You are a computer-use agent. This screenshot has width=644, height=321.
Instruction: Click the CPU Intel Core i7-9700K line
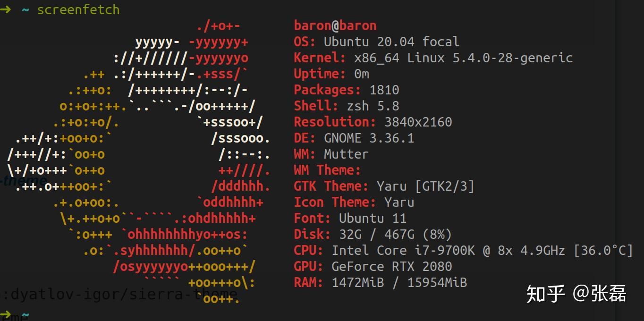[463, 250]
